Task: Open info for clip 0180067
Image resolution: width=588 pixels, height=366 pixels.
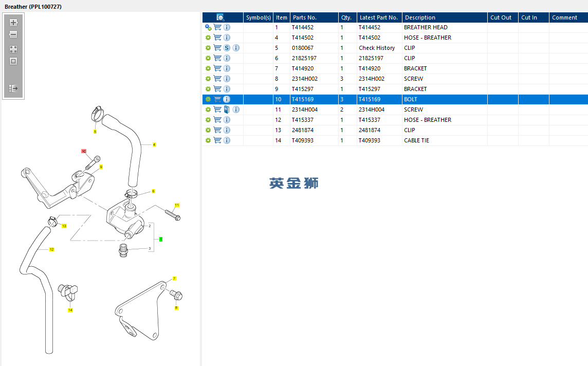Action: pos(236,48)
